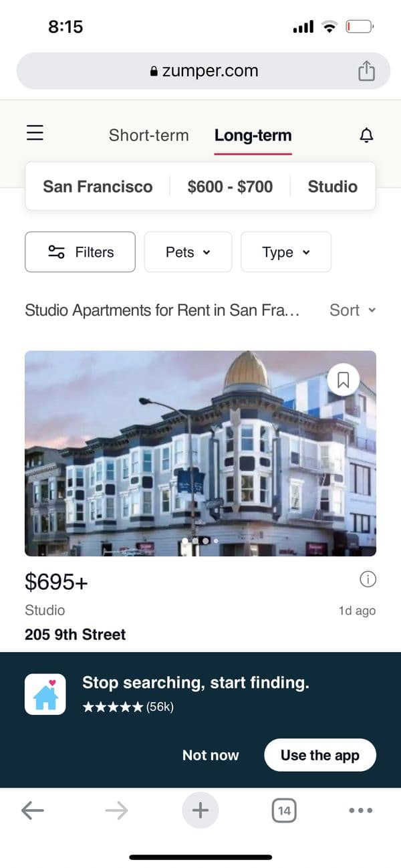401x868 pixels.
Task: Edit the San Francisco location field
Action: click(98, 187)
